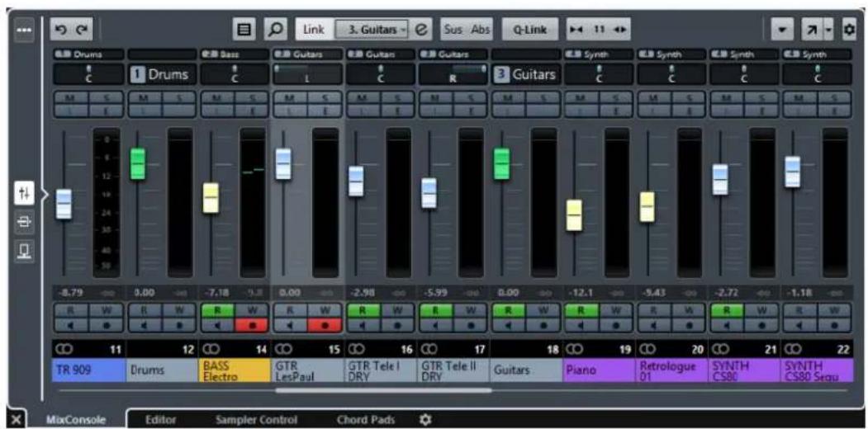Select the Inserts view icon in left sidebar
Viewport: 868px width, 429px height.
pyautogui.click(x=25, y=222)
